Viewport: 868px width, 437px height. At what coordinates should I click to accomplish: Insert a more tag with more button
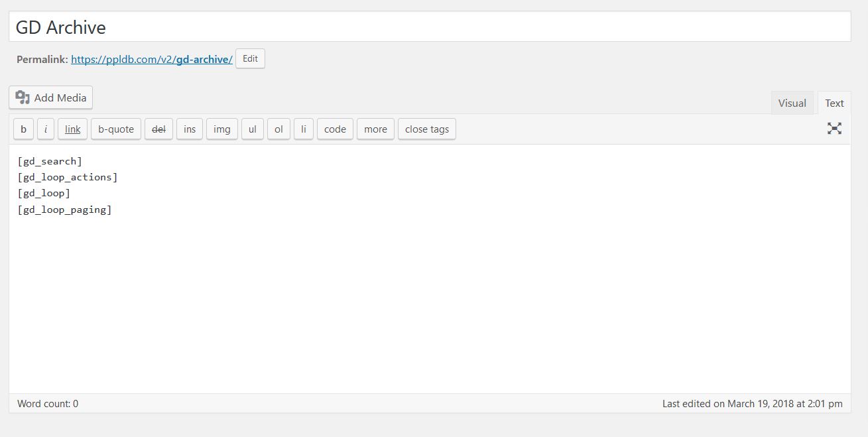[375, 129]
